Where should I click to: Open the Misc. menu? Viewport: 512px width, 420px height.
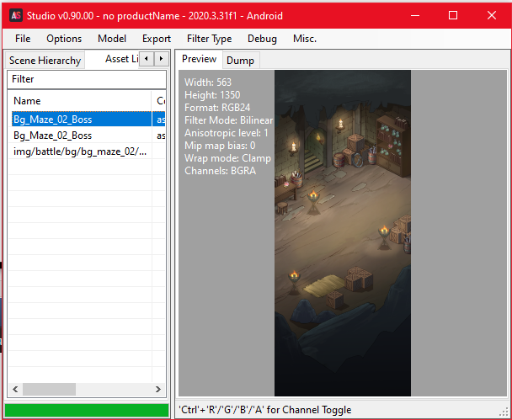coord(305,39)
